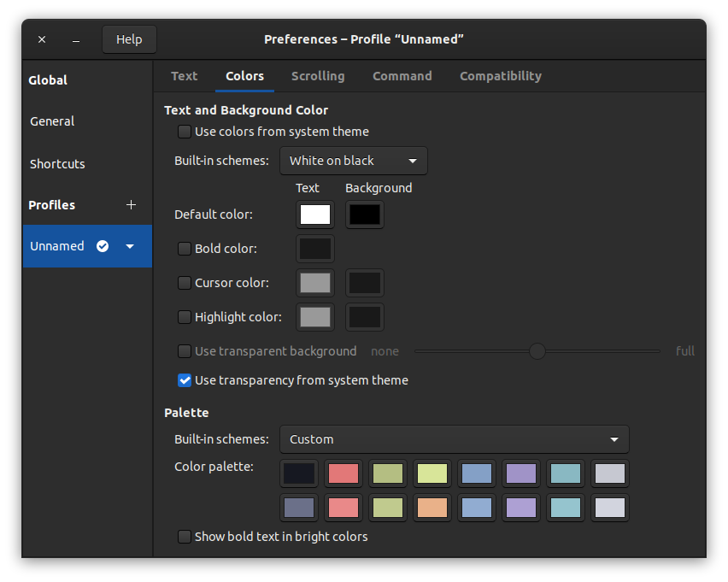Open the default text color picker
Image resolution: width=728 pixels, height=582 pixels.
[314, 215]
